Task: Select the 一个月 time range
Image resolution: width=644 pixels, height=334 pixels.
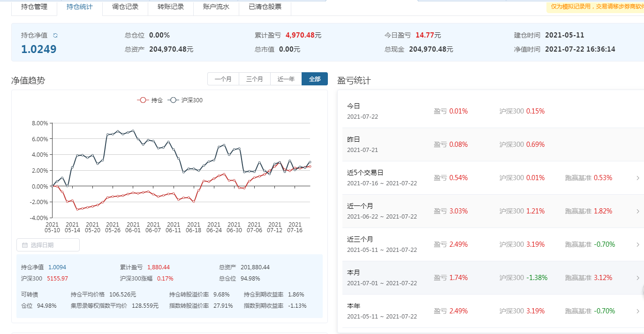Action: (x=223, y=79)
